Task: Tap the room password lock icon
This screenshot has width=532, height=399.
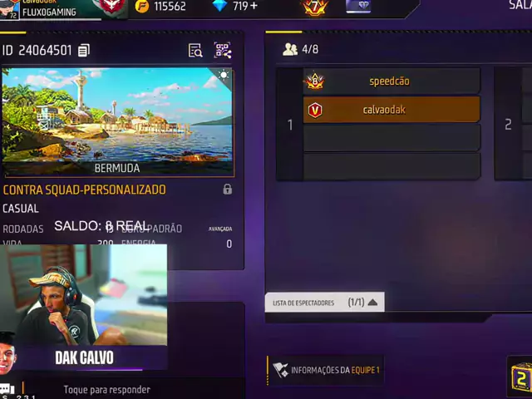Action: pos(227,189)
